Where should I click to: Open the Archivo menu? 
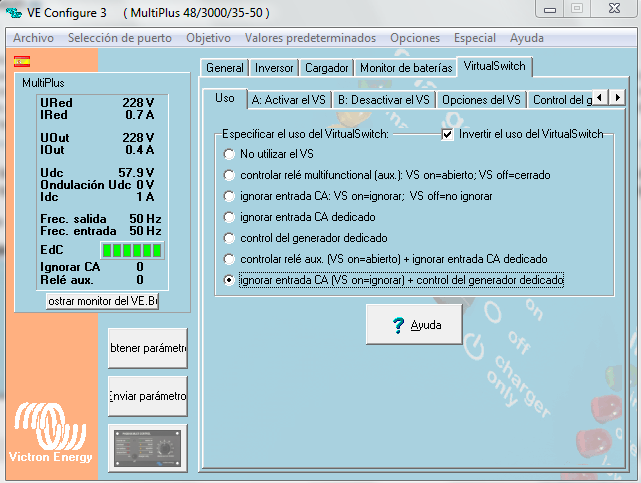click(x=34, y=38)
